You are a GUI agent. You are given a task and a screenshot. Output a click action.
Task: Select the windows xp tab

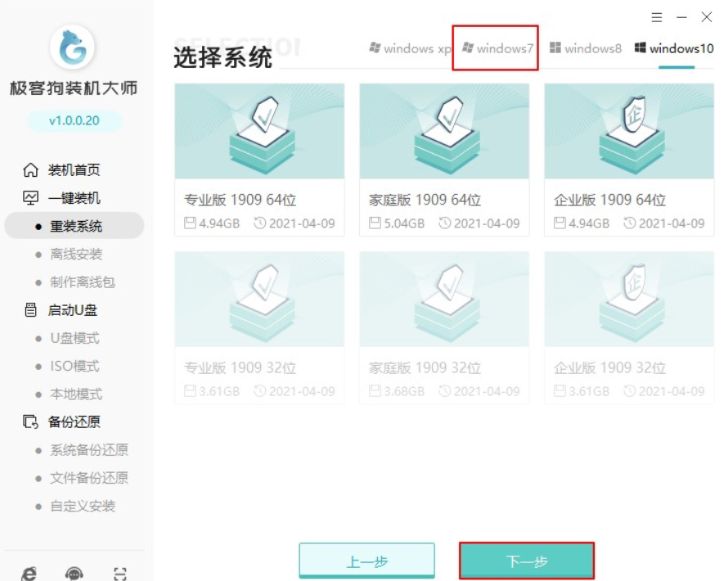pos(410,48)
